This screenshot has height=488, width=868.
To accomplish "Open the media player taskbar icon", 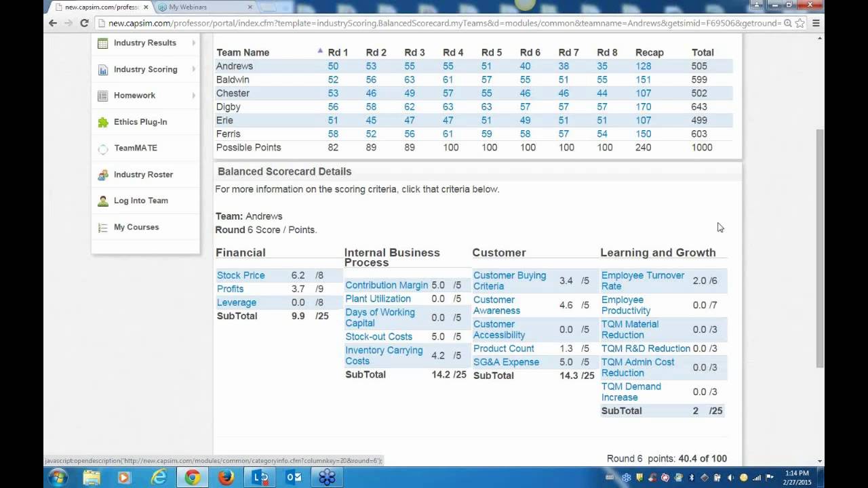I will (x=123, y=477).
